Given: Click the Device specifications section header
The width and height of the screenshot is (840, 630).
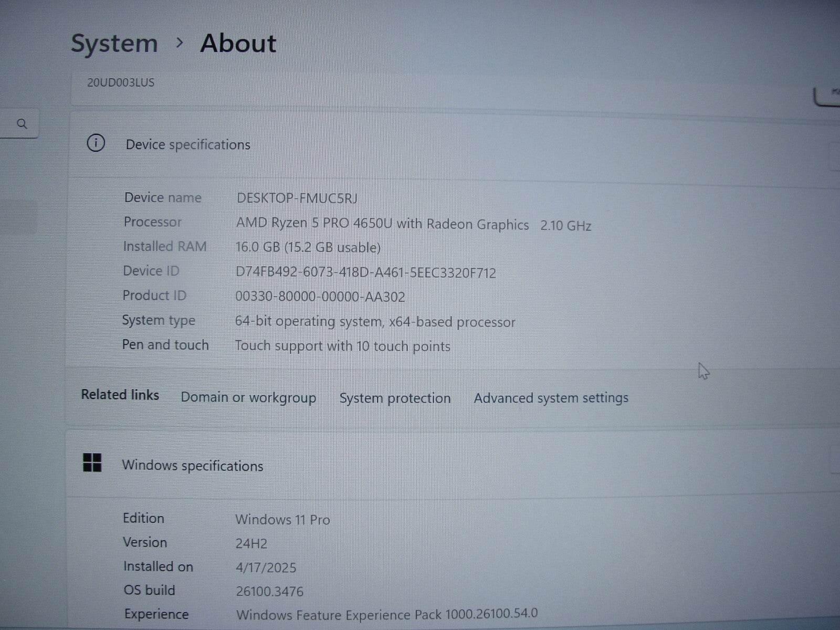Looking at the screenshot, I should tap(187, 144).
